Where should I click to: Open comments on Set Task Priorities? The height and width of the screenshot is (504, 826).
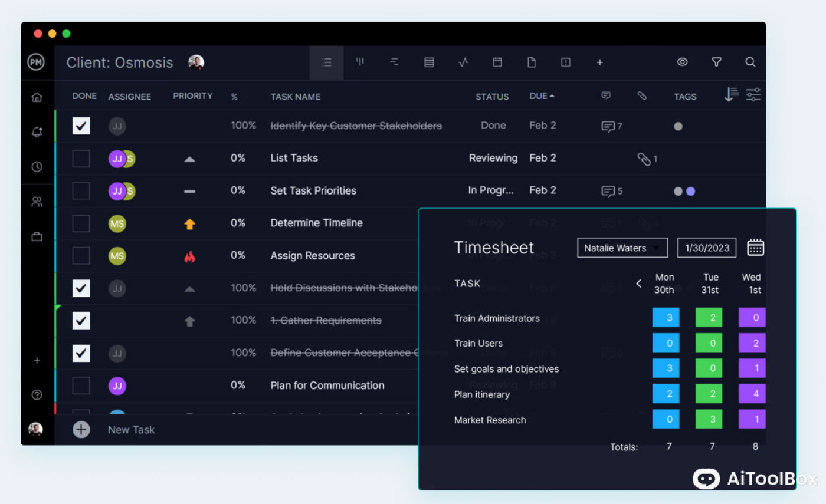pyautogui.click(x=608, y=191)
